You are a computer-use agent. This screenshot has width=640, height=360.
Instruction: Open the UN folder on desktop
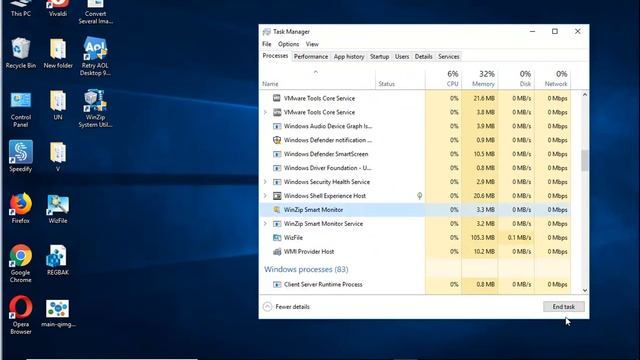click(58, 105)
